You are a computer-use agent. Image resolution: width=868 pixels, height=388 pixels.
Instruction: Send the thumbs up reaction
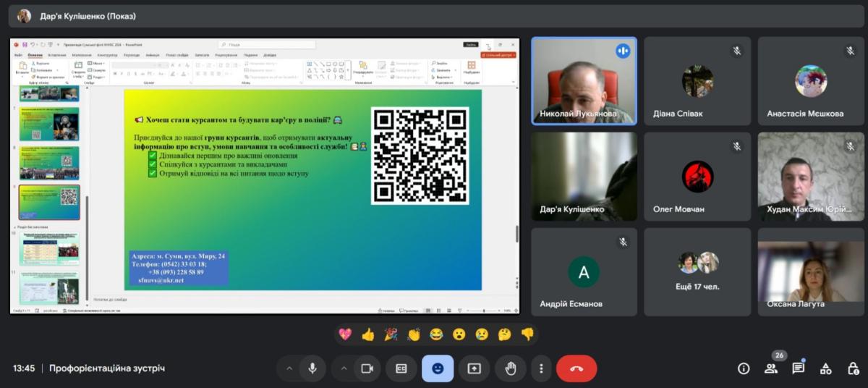[368, 334]
